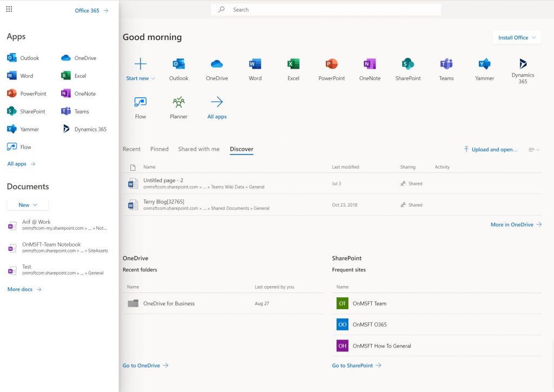Open the Outlook app icon
Image resolution: width=554 pixels, height=392 pixels.
(179, 64)
